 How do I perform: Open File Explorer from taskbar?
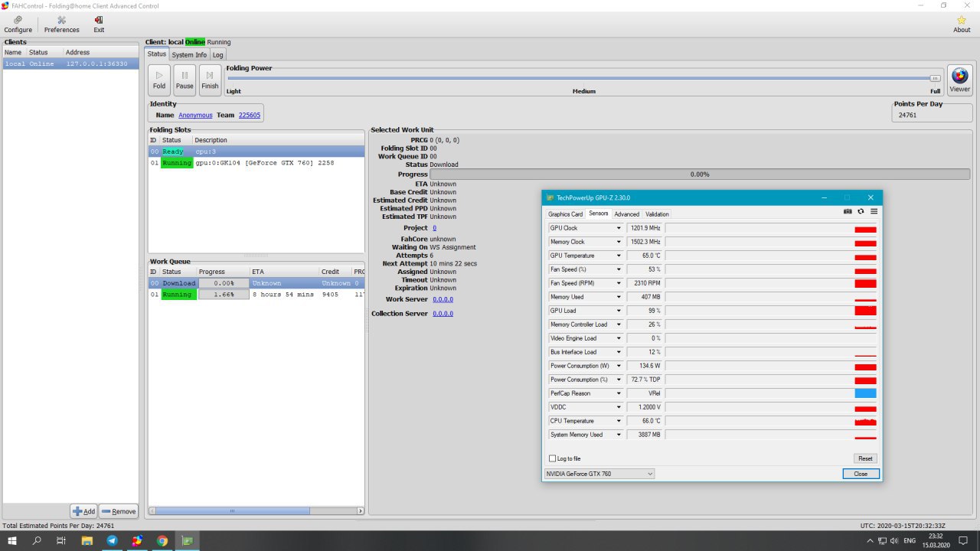[x=87, y=540]
